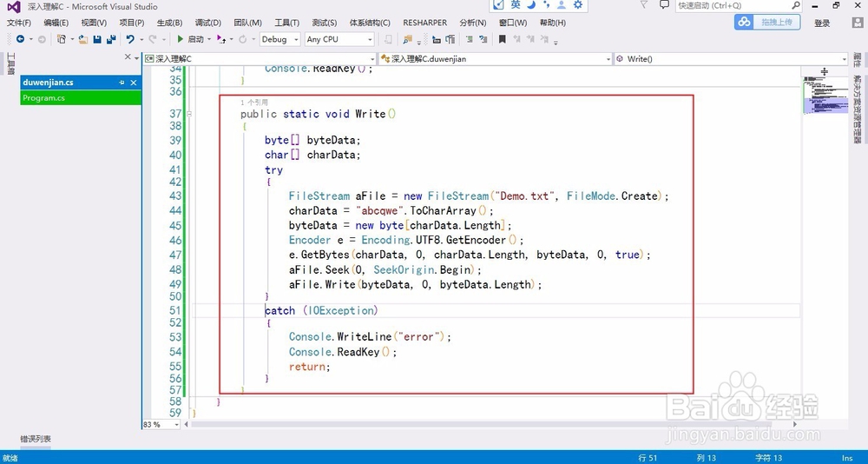Toggle a bookmark with the bookmark icon
This screenshot has width=868, height=464.
[x=502, y=39]
